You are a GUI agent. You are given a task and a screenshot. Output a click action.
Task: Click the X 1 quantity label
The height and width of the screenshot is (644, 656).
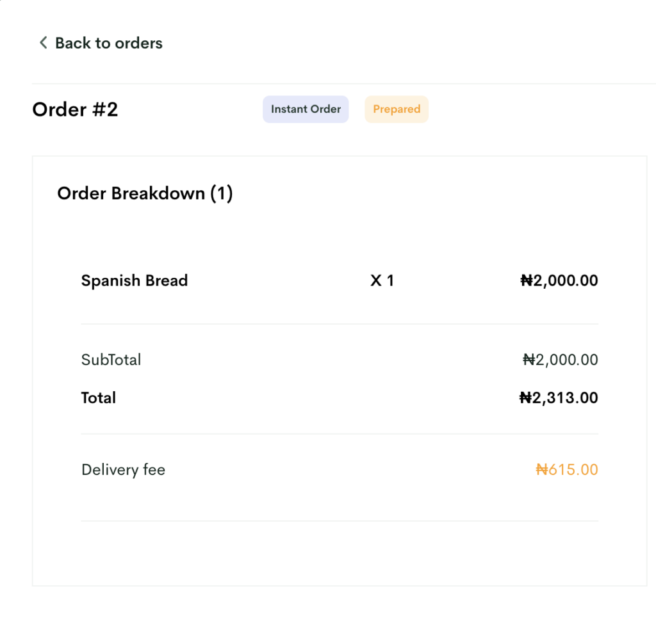pyautogui.click(x=382, y=280)
